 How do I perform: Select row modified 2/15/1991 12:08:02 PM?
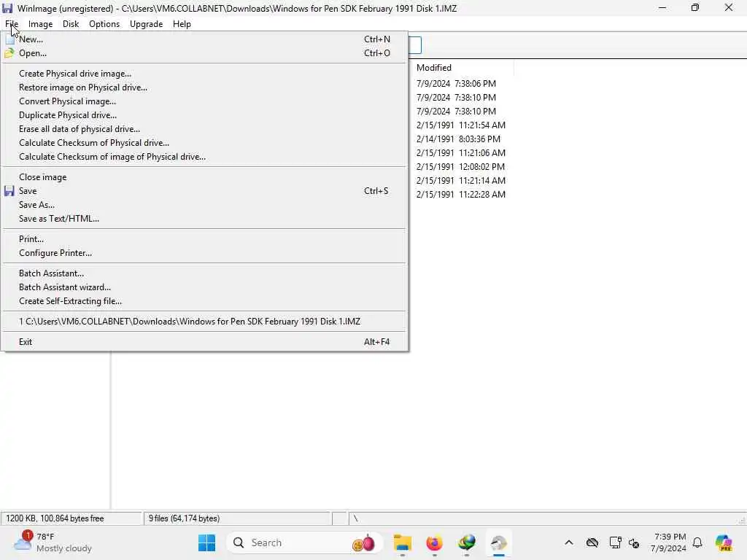[x=460, y=167]
